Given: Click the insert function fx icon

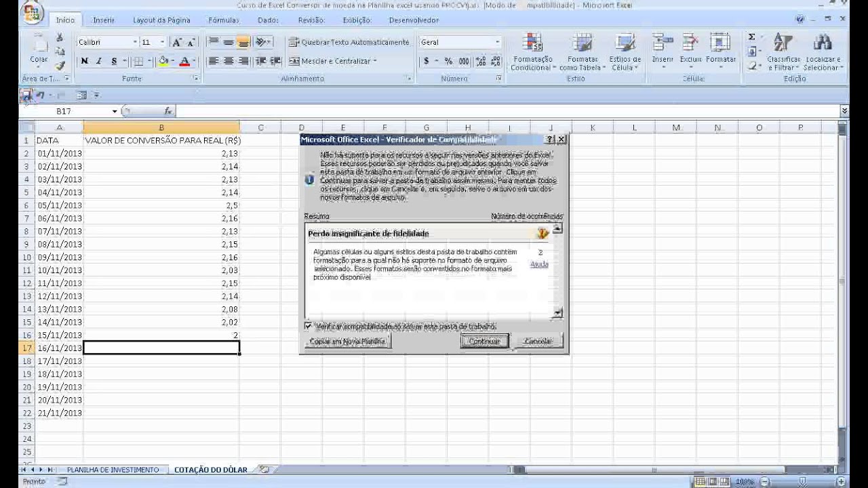Looking at the screenshot, I should coord(168,111).
